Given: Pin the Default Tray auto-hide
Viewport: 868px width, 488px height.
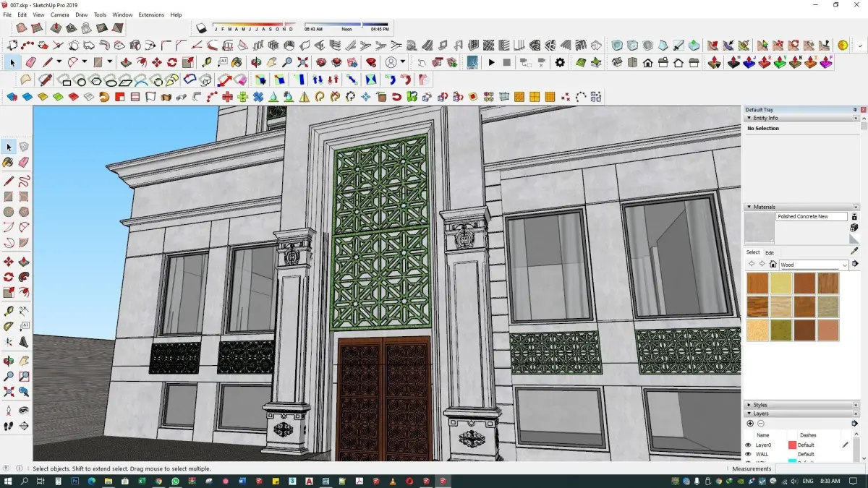Looking at the screenshot, I should (x=854, y=110).
